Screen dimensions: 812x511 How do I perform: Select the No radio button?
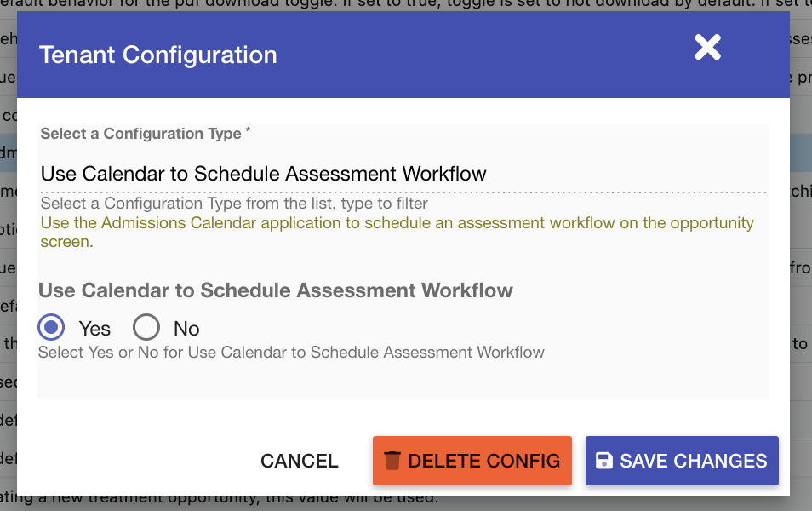click(146, 328)
